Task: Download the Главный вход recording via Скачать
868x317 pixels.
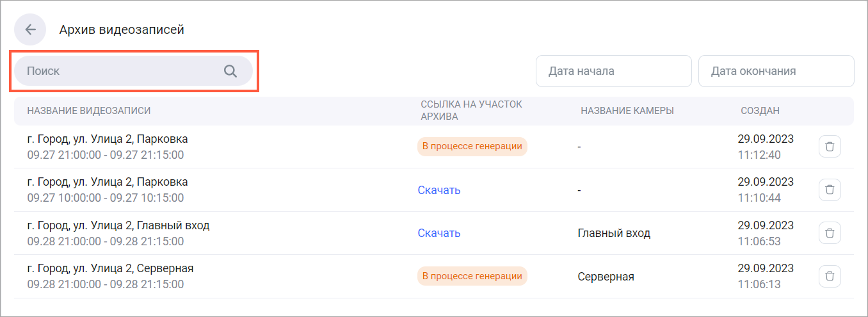Action: 439,233
